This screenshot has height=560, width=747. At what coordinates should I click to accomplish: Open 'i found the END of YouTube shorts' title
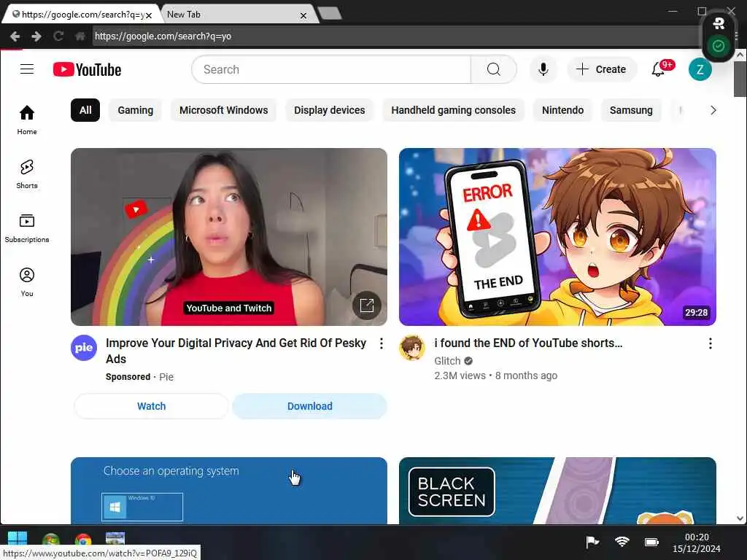point(528,343)
